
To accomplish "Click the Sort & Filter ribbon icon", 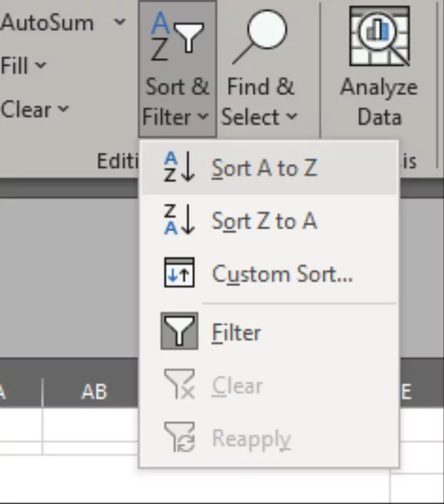I will (178, 36).
